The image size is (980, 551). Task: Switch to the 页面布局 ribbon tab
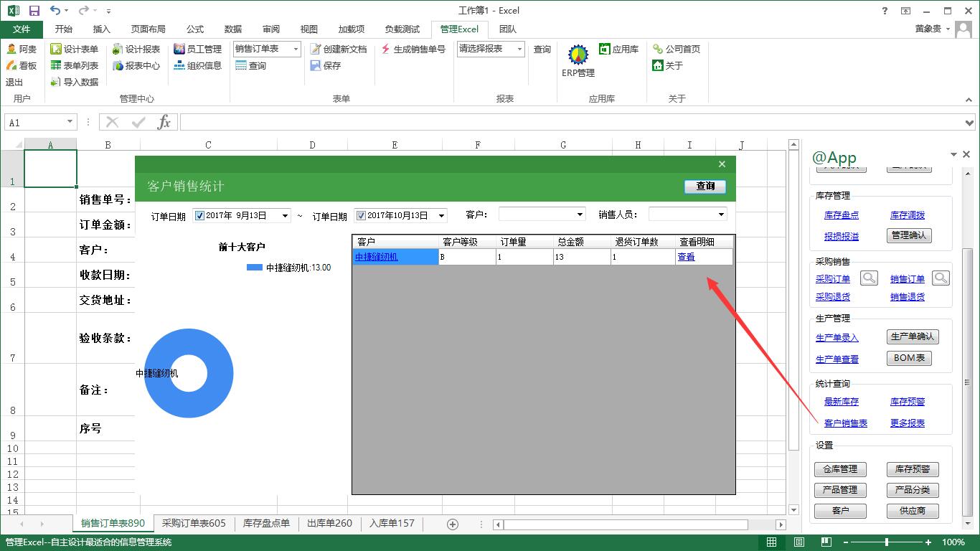[148, 29]
